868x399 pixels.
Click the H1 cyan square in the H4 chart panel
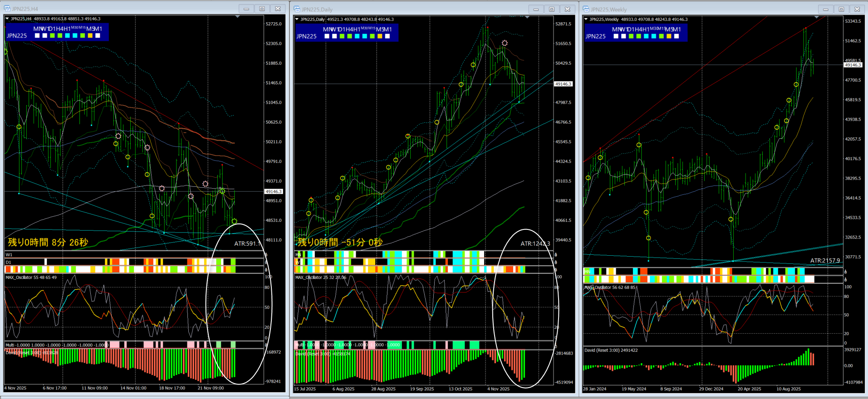coord(67,35)
